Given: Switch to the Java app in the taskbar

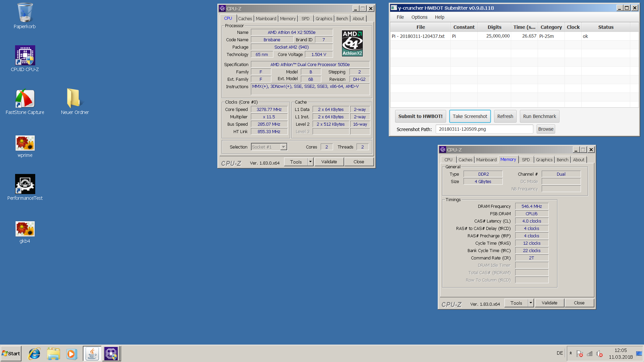Looking at the screenshot, I should click(x=92, y=354).
